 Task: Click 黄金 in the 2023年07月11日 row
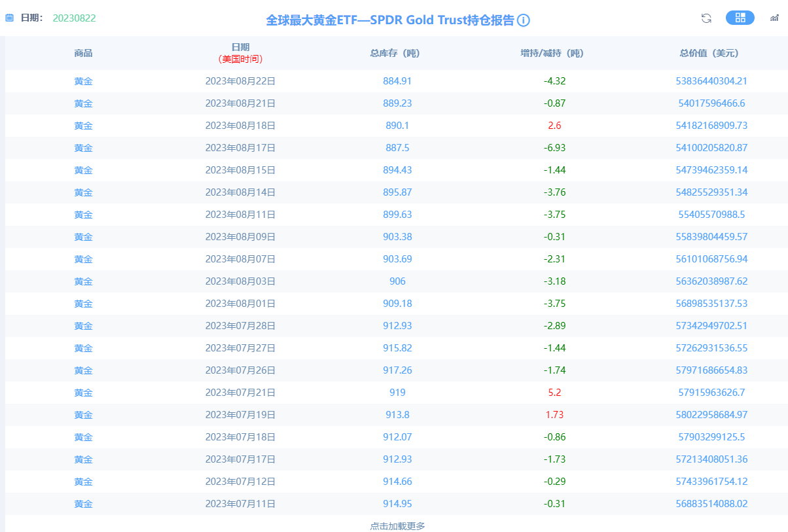[x=84, y=504]
